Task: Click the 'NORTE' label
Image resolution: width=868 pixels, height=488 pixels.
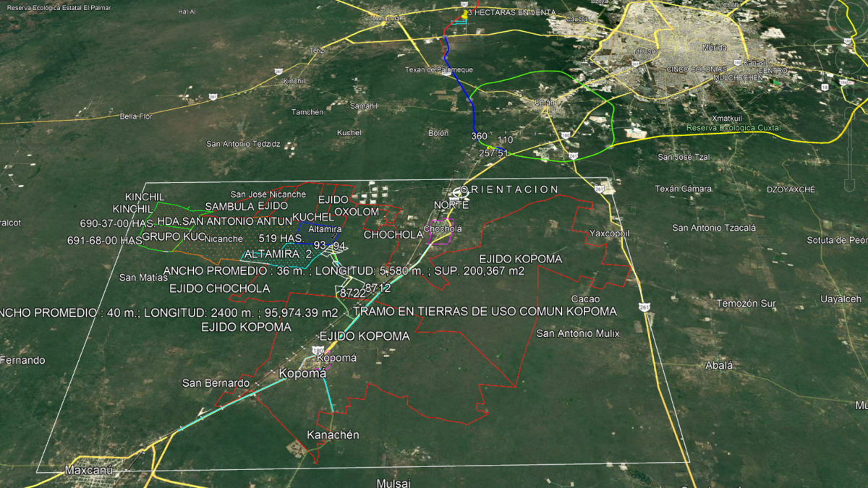Action: (451, 205)
